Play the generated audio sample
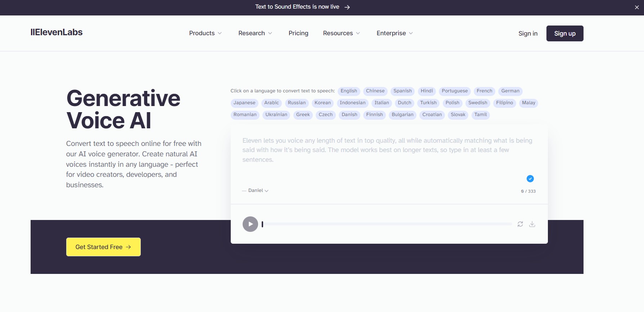 pos(250,224)
